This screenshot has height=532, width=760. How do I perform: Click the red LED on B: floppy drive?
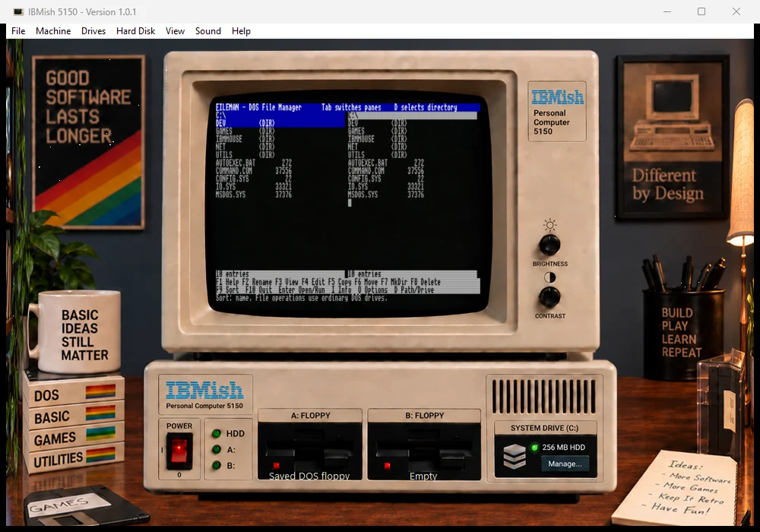click(388, 466)
